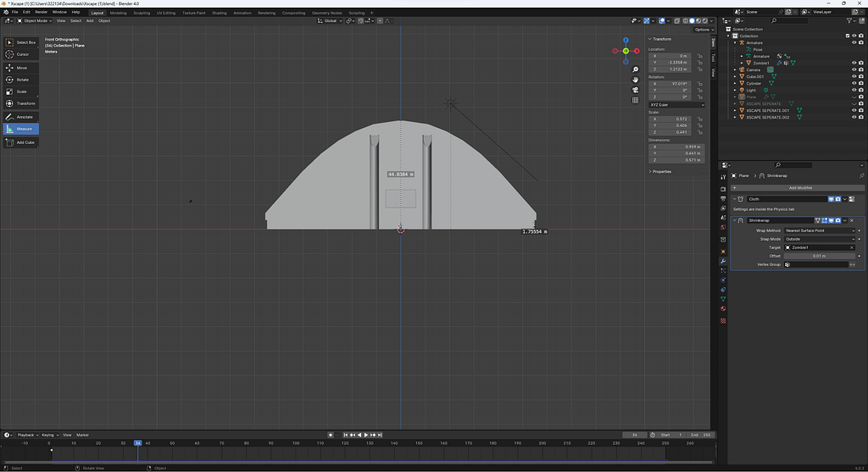This screenshot has height=472, width=868.
Task: Expand the Cube.001 tree item
Action: [x=737, y=76]
